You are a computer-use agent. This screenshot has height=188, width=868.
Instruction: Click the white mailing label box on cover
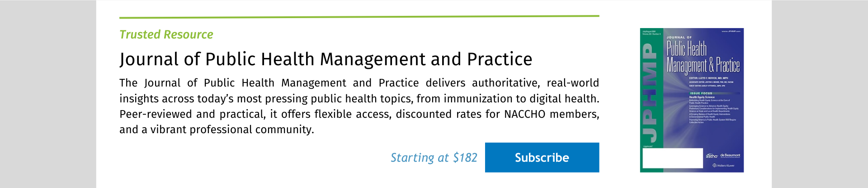[673, 159]
